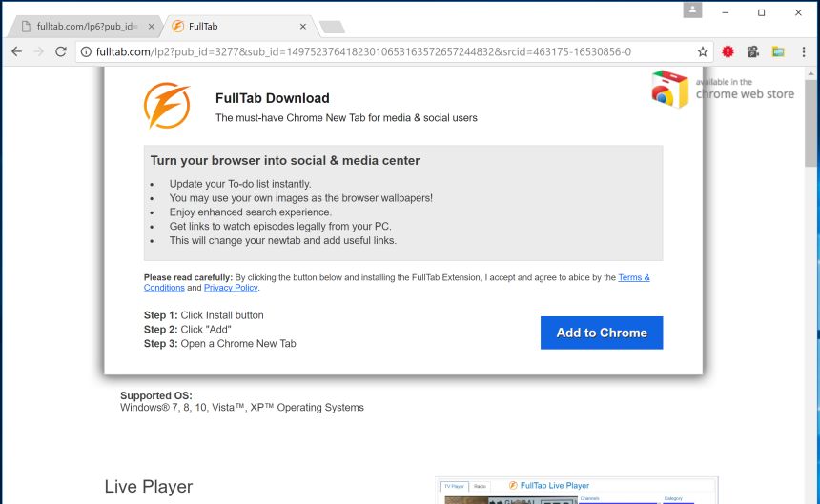Open the Chrome profile user button
Image resolution: width=820 pixels, height=504 pixels.
click(692, 10)
